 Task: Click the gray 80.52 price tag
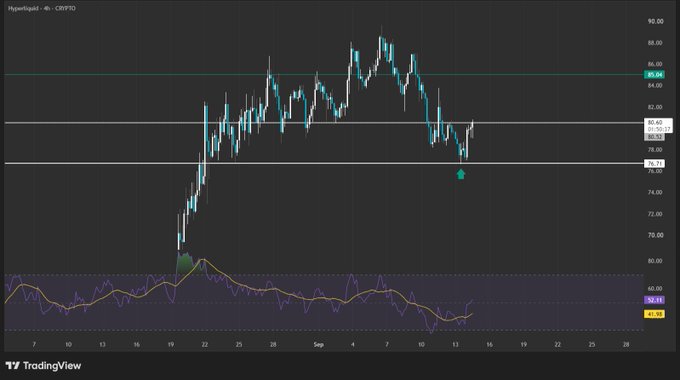654,137
